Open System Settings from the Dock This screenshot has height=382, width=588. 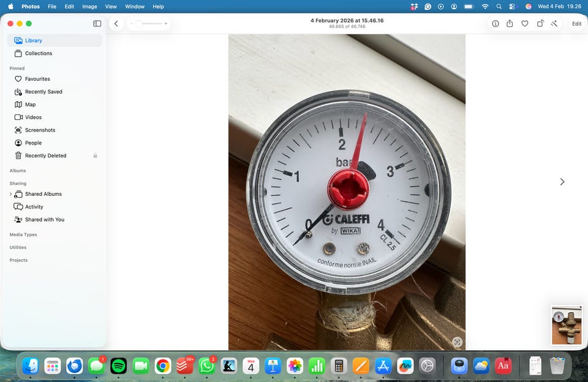[427, 365]
